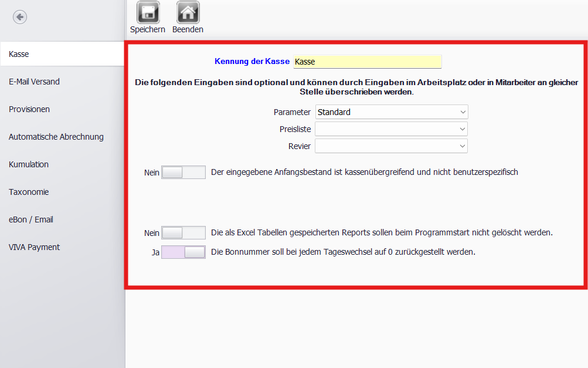Click the Parameter label
This screenshot has height=368, width=588.
[292, 112]
